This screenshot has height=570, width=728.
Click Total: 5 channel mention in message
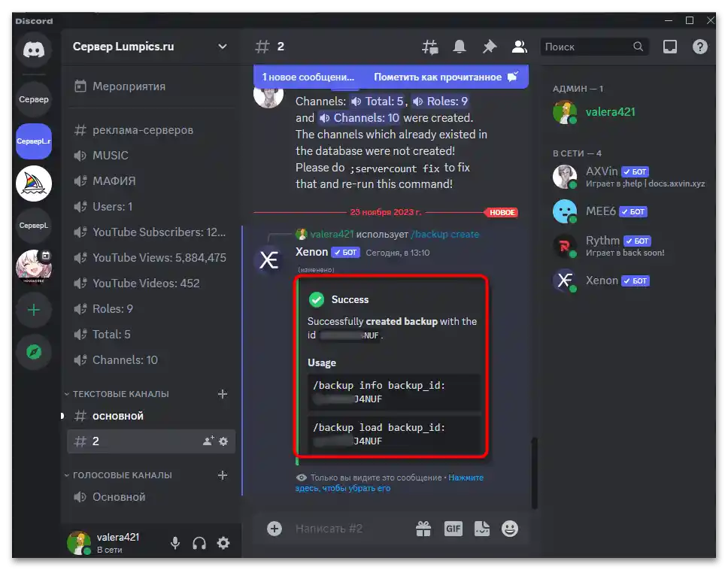point(377,102)
